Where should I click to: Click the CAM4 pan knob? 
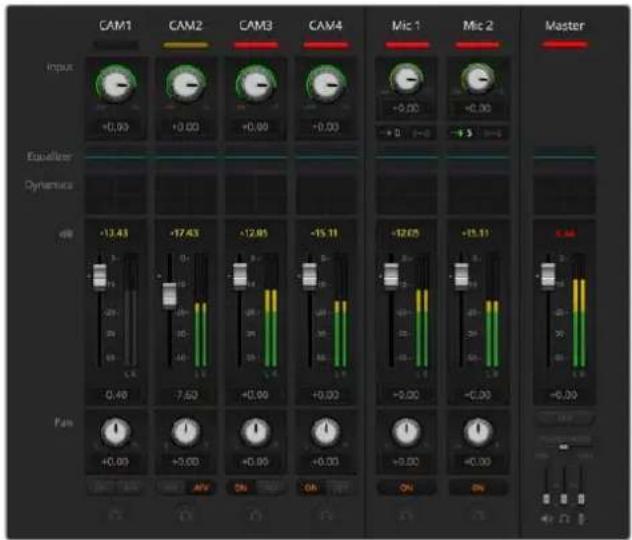tap(326, 432)
